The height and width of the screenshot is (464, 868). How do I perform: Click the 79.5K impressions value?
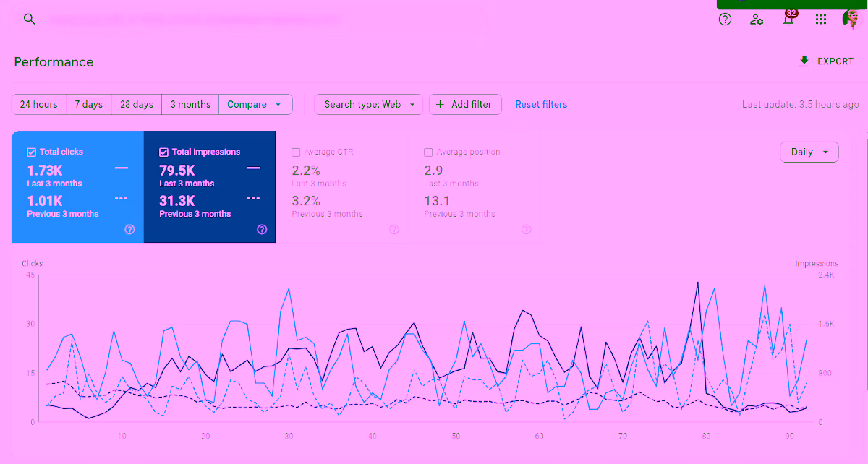click(x=177, y=171)
